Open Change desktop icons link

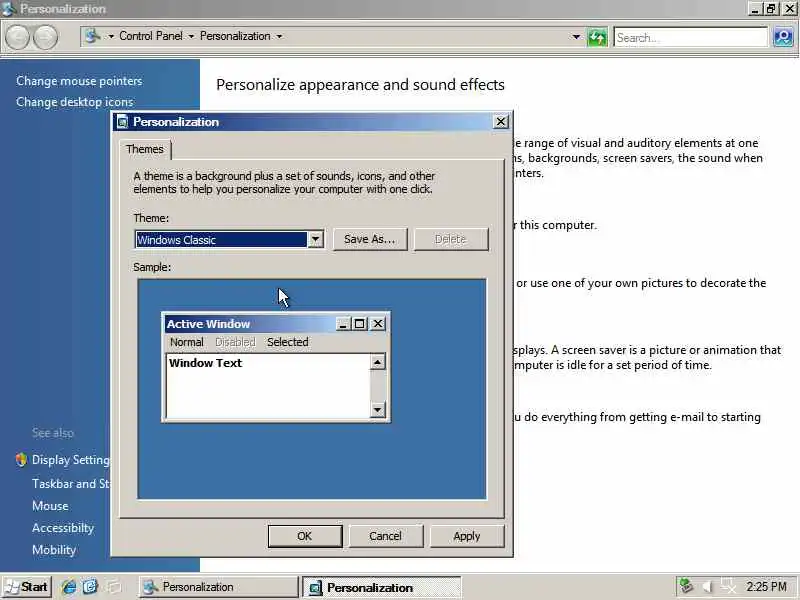click(x=74, y=102)
